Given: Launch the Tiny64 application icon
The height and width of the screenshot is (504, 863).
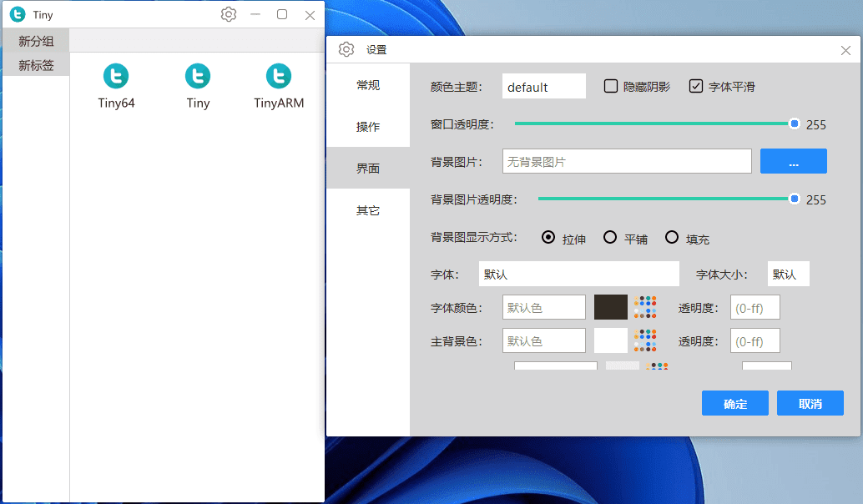Looking at the screenshot, I should [115, 77].
